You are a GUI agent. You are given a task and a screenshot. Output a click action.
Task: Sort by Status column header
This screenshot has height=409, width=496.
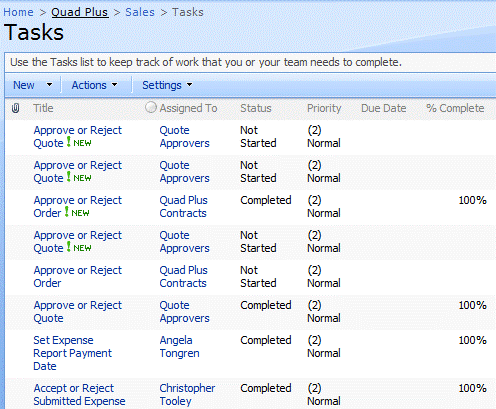point(256,108)
